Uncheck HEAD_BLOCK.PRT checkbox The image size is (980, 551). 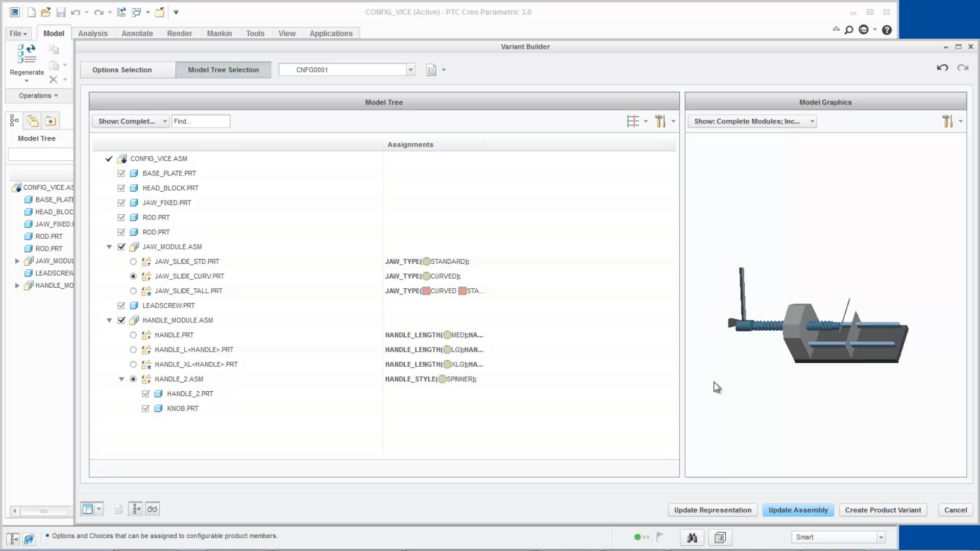tap(121, 188)
